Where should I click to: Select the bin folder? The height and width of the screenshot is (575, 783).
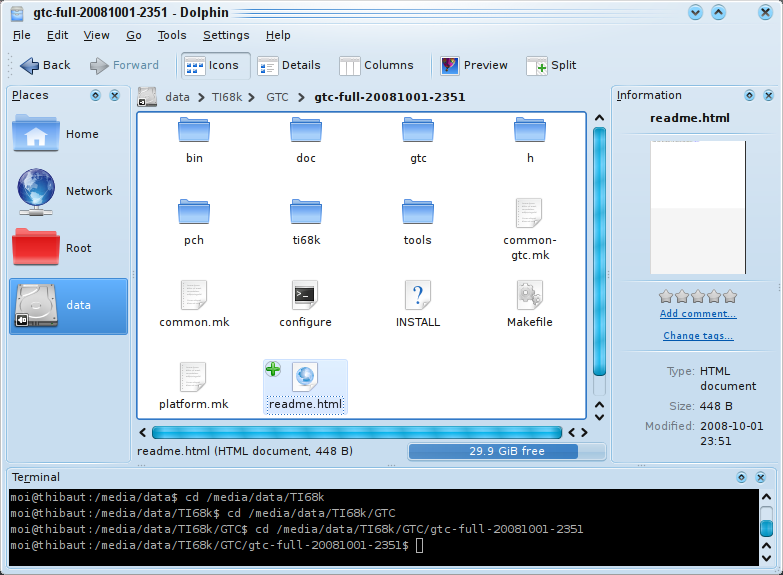point(194,140)
